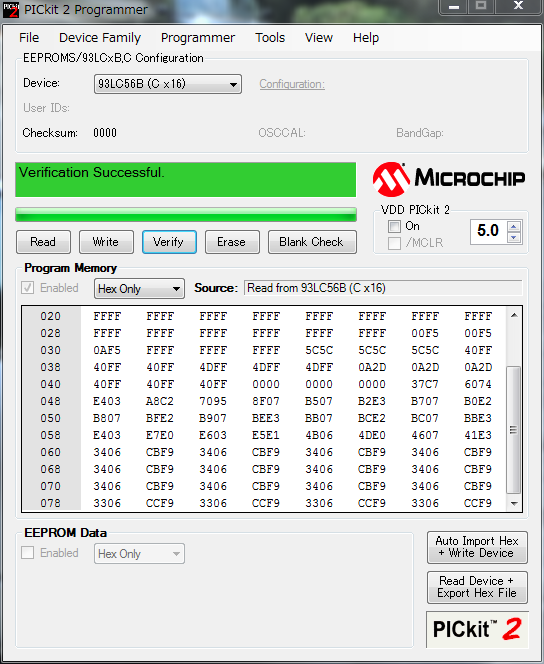Click the Write button
The height and width of the screenshot is (664, 544).
[x=106, y=242]
